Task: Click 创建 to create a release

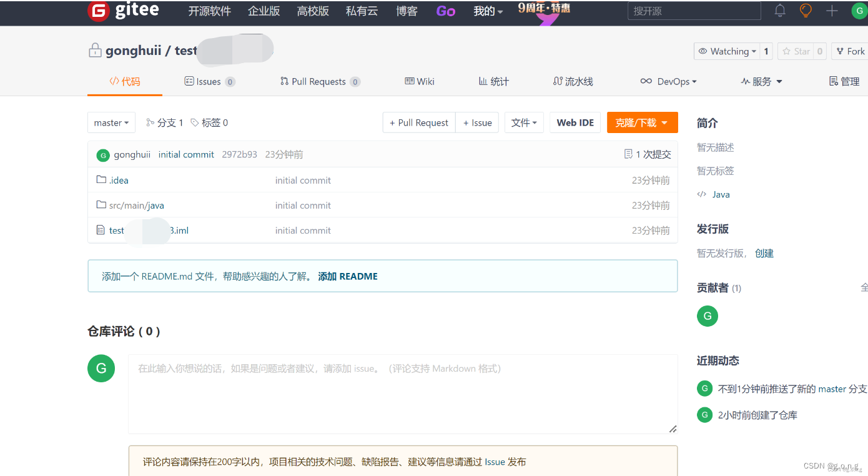Action: [763, 253]
